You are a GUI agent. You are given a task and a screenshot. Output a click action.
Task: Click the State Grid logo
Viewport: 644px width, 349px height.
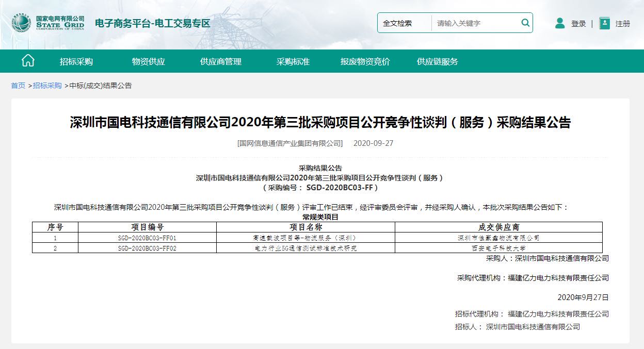47,23
